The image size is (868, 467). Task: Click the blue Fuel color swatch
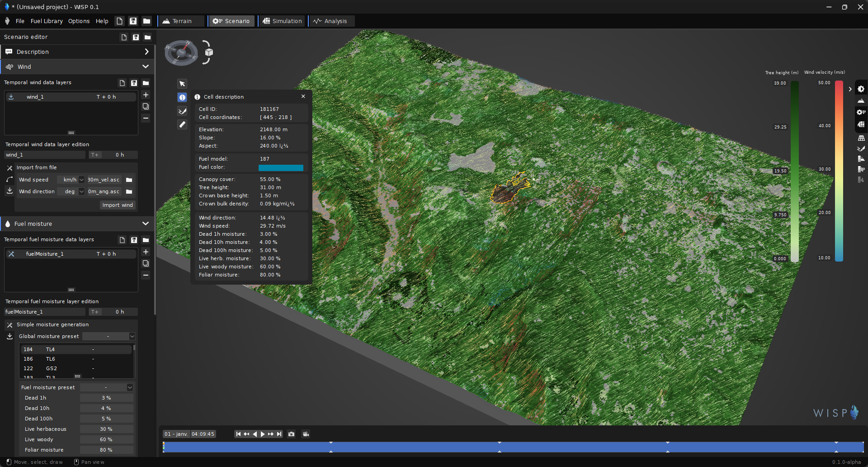click(281, 167)
